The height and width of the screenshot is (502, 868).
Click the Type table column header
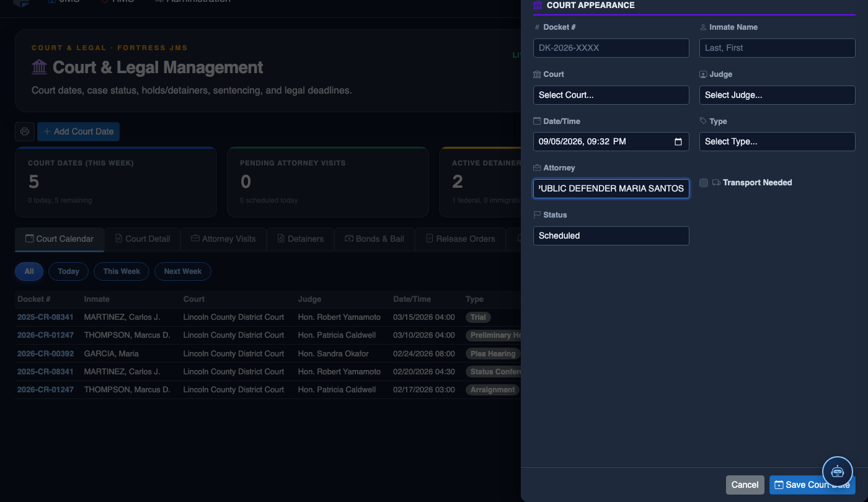(x=474, y=299)
